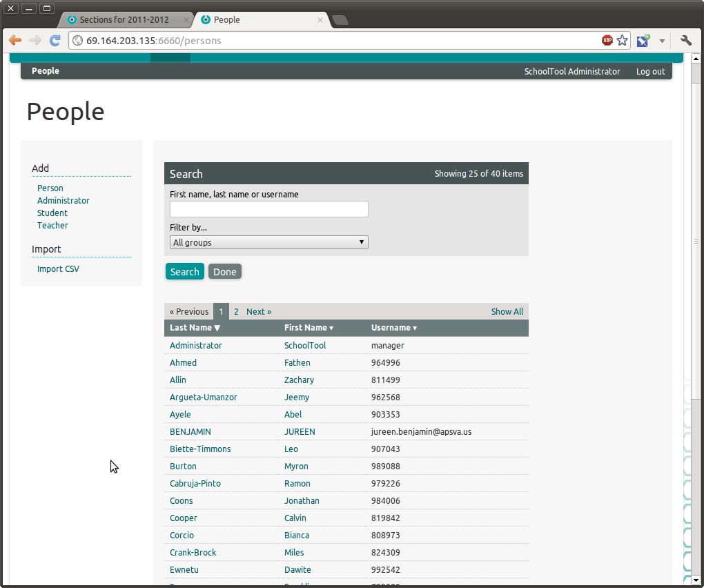The width and height of the screenshot is (704, 588).
Task: Switch to Sections for 2011-2012 tab
Action: (x=124, y=20)
